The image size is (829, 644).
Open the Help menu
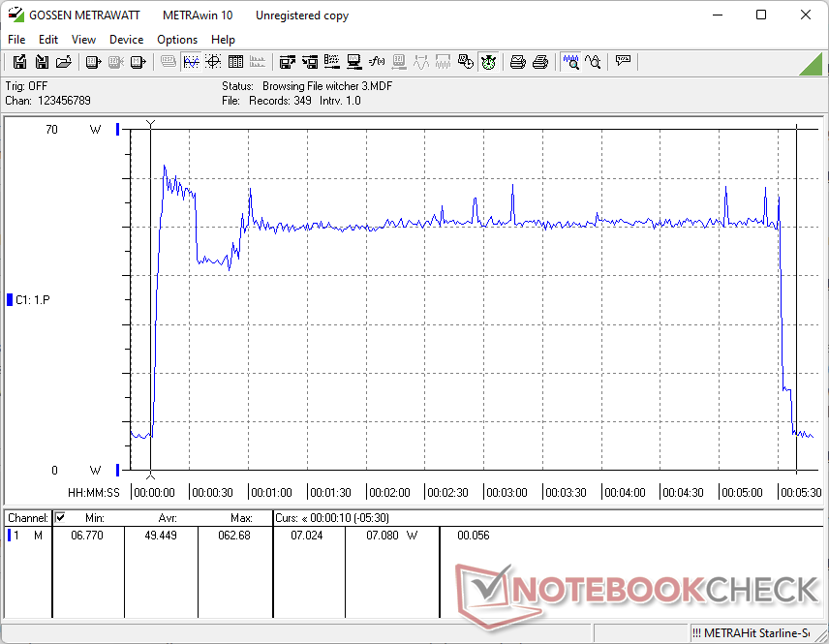(223, 40)
